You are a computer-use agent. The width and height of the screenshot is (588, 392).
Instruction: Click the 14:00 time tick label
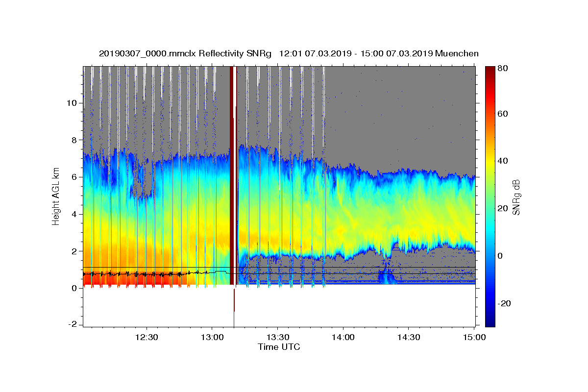tap(343, 337)
